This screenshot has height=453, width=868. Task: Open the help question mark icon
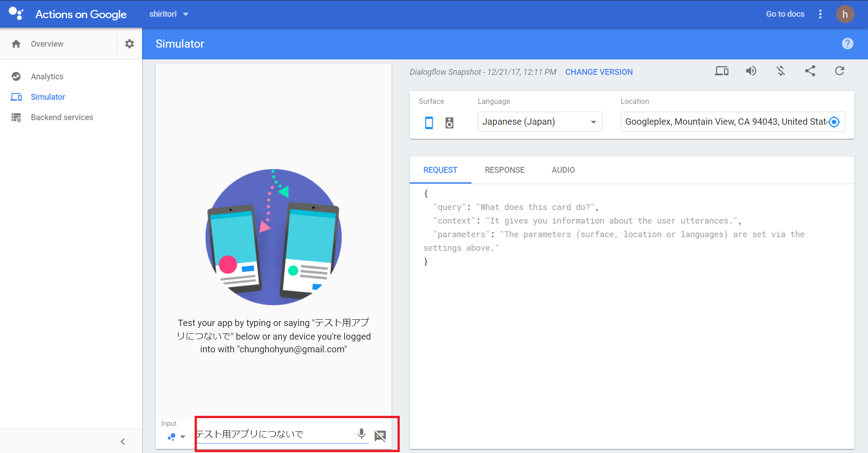[847, 44]
